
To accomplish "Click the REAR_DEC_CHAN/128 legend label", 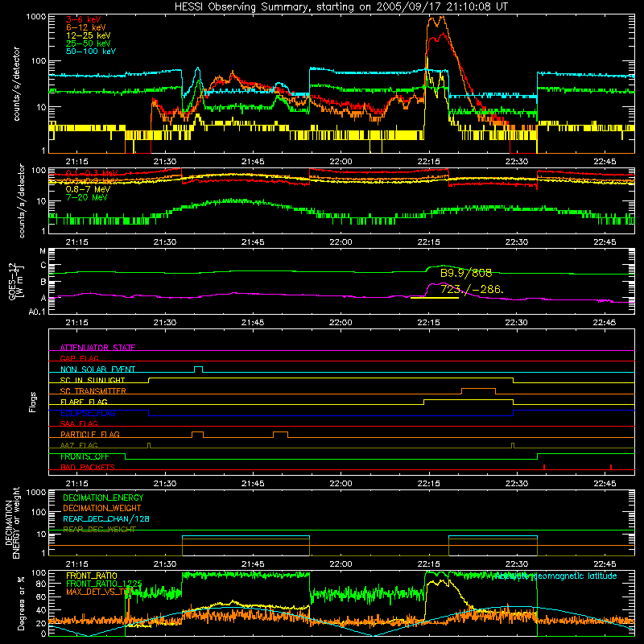I will click(106, 518).
